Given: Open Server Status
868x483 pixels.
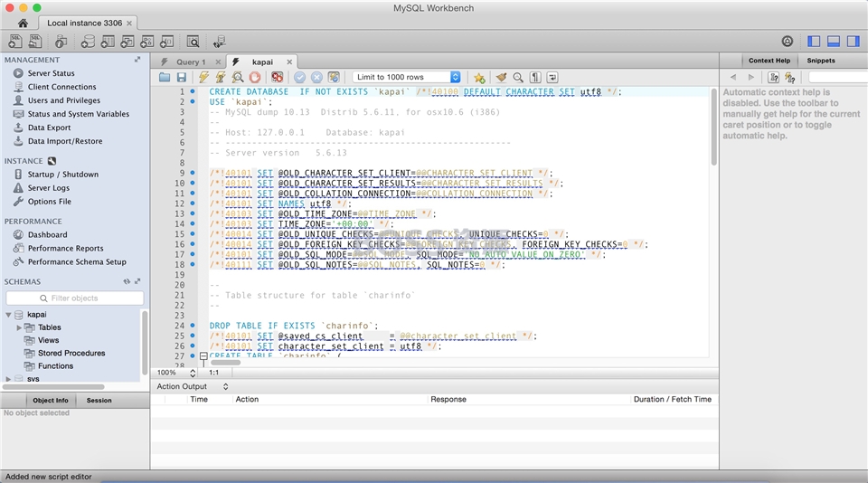Looking at the screenshot, I should click(51, 73).
